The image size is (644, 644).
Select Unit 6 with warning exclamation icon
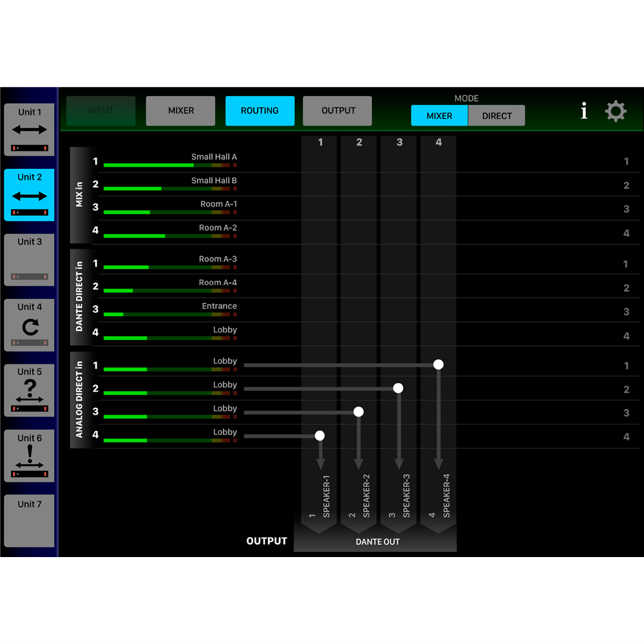(x=30, y=456)
